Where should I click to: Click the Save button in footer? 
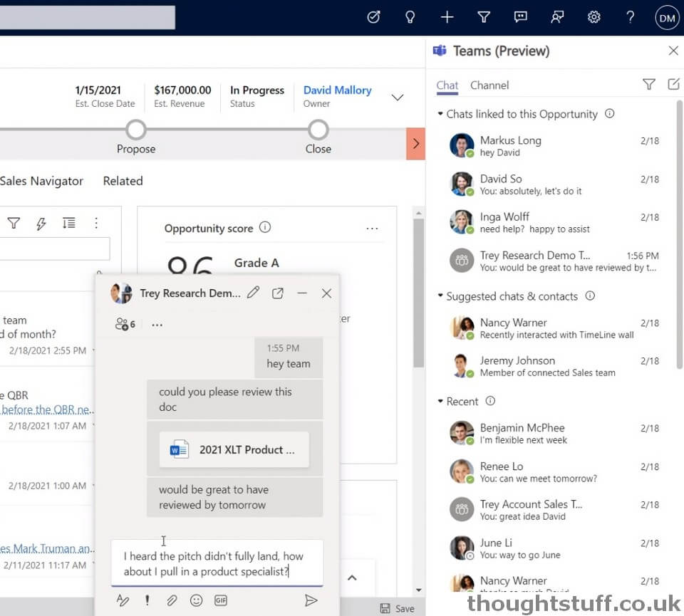point(397,609)
